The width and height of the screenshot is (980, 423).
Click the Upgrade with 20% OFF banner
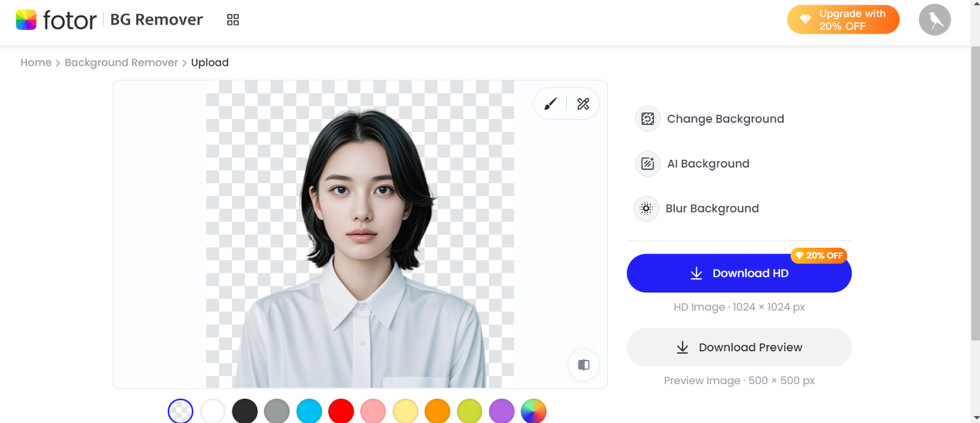click(x=843, y=19)
